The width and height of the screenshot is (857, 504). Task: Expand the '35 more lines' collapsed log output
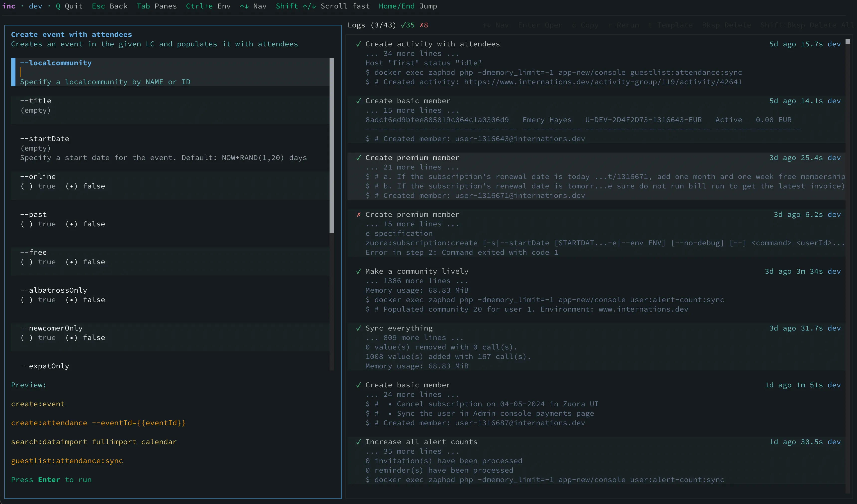tap(412, 451)
